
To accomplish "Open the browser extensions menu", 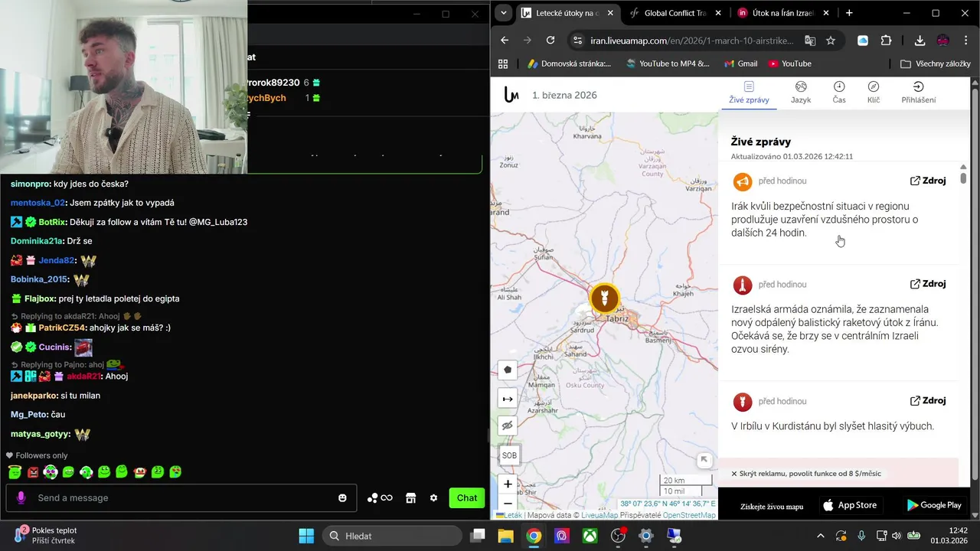I will [886, 41].
